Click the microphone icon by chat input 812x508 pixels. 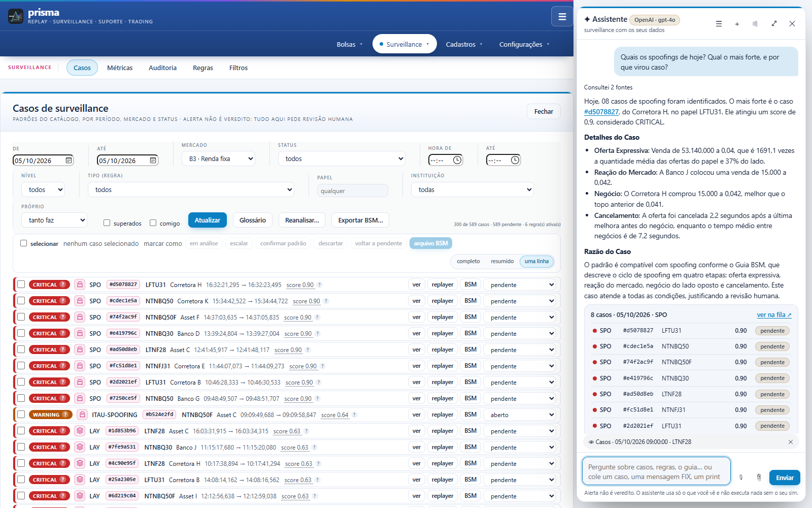741,478
